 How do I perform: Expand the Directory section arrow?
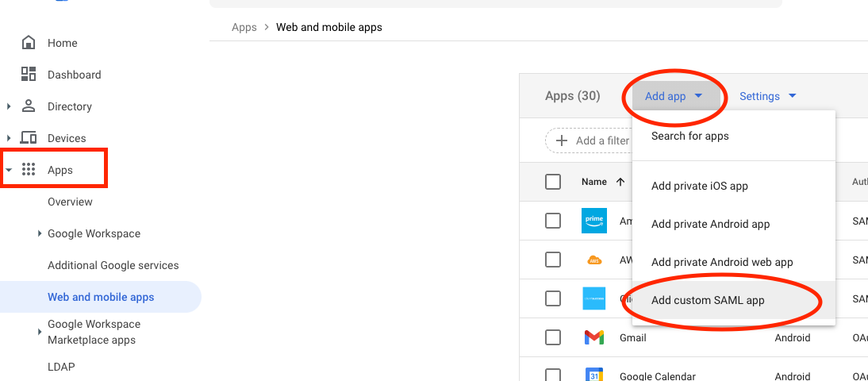point(8,106)
